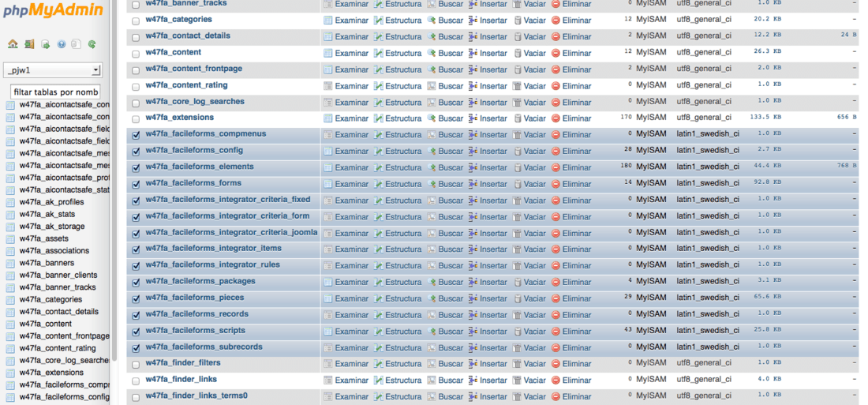Click the Insertar icon in the w47fa_facileforms_packages row

473,282
